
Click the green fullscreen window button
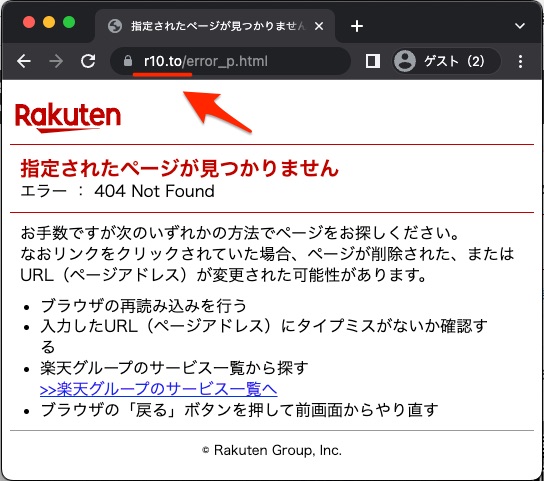pyautogui.click(x=69, y=22)
